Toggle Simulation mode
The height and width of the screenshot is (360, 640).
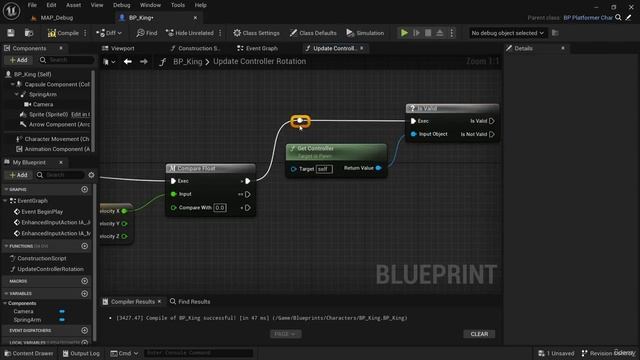[x=365, y=33]
